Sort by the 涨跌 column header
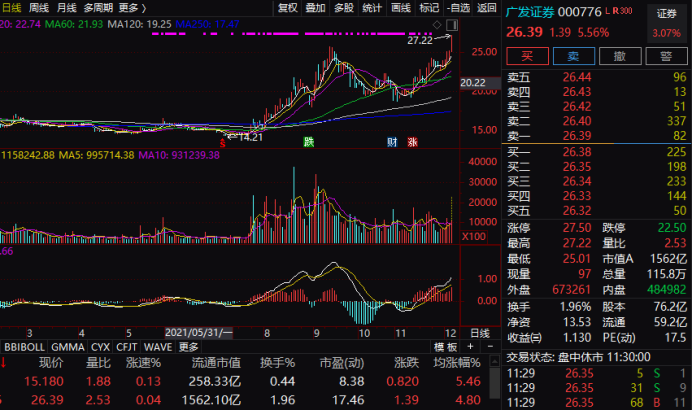The image size is (693, 410). pyautogui.click(x=406, y=363)
